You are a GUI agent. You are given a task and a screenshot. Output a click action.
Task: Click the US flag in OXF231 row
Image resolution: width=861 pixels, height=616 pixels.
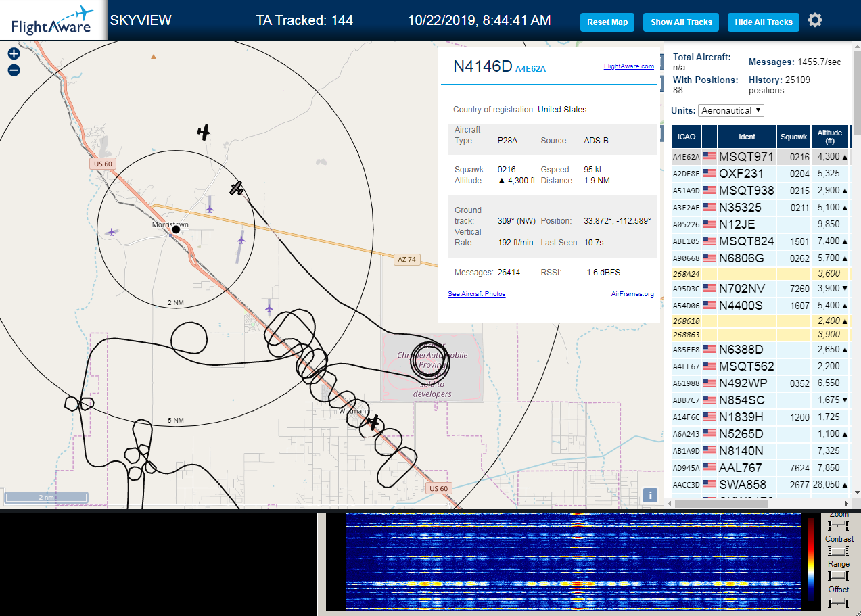pyautogui.click(x=709, y=174)
